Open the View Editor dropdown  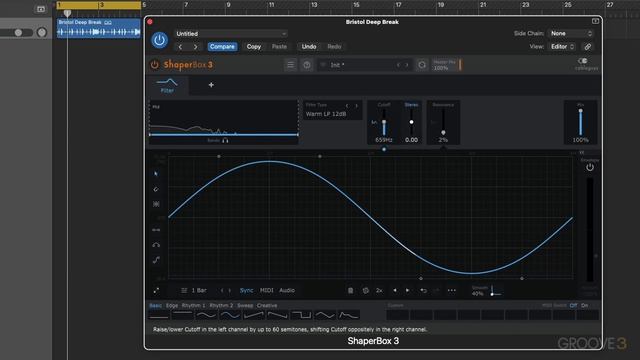562,47
